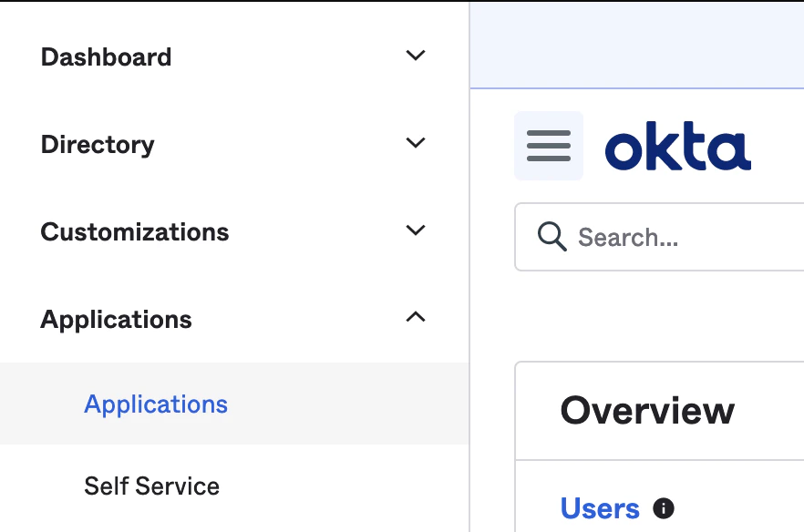Click the light blue top banner

pos(637,46)
